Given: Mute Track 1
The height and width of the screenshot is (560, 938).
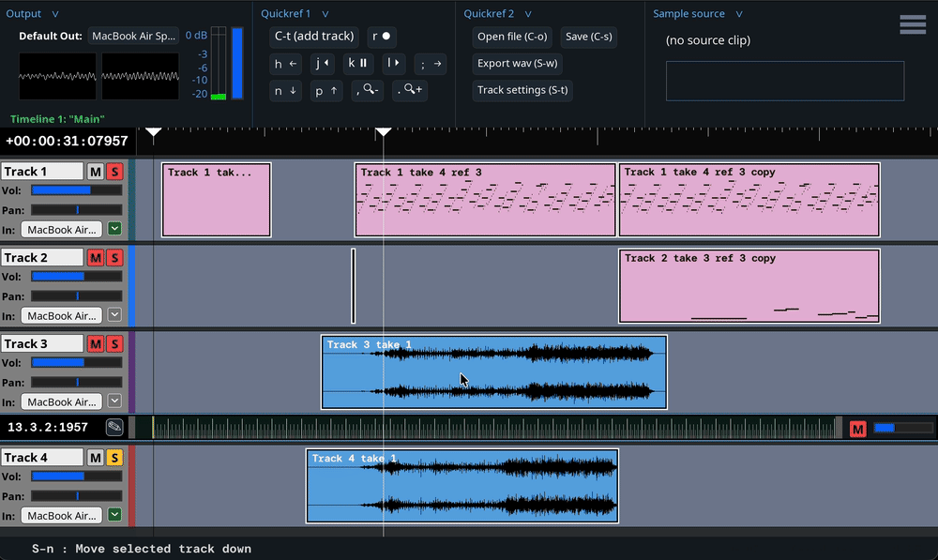Looking at the screenshot, I should pyautogui.click(x=95, y=172).
